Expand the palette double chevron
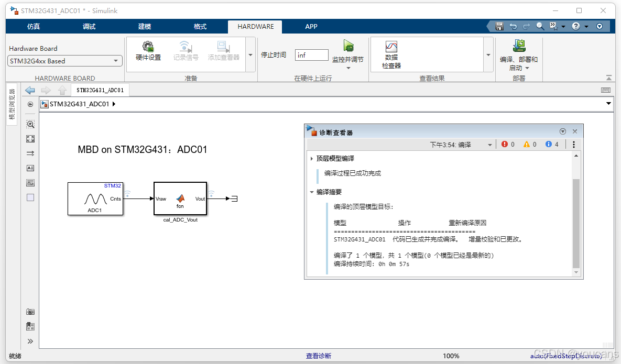This screenshot has width=621, height=364. [x=30, y=341]
